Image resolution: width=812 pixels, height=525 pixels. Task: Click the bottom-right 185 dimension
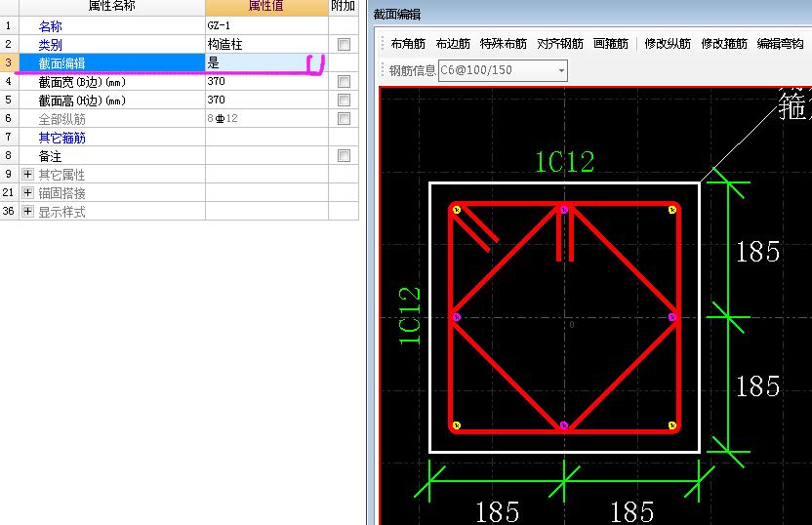tap(631, 512)
